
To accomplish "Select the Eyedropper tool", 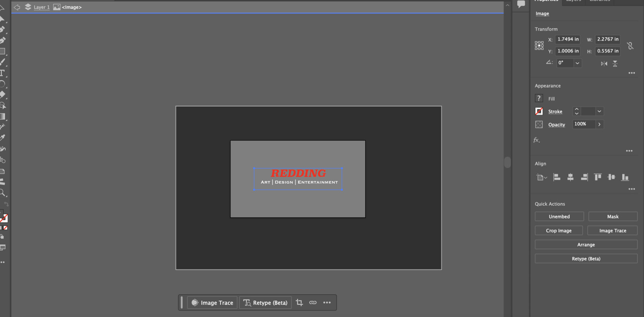I will point(2,137).
